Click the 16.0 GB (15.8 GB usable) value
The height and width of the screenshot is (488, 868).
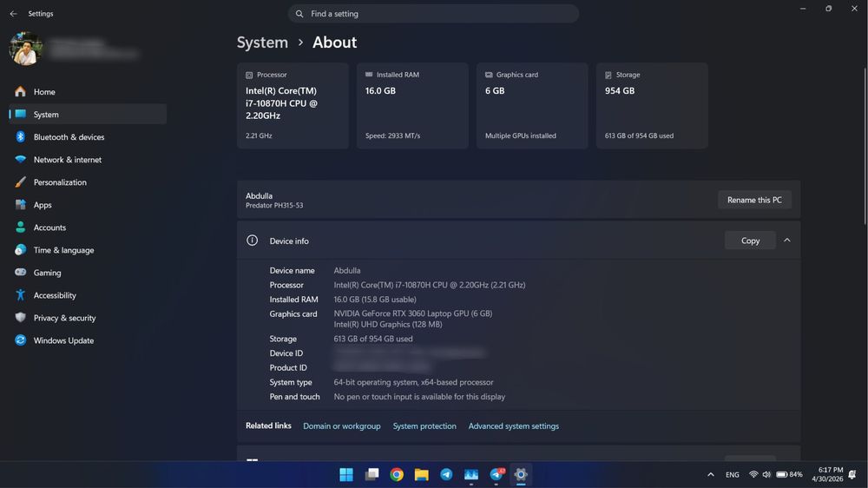pyautogui.click(x=375, y=300)
